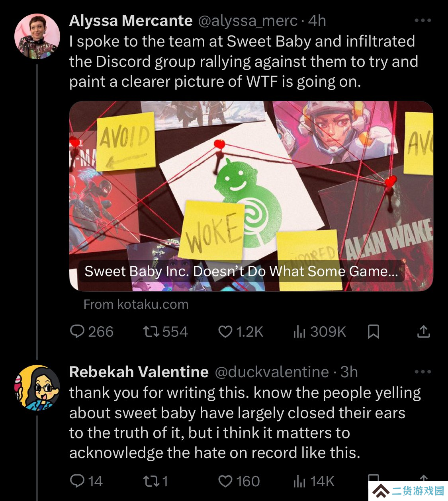This screenshot has width=448, height=501.
Task: Open the Sweet Baby Inc. article headline
Action: click(241, 271)
